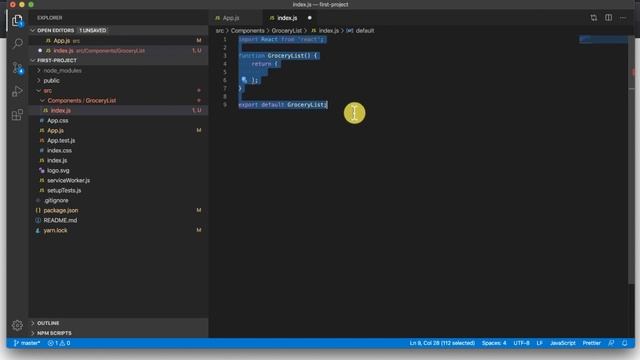The width and height of the screenshot is (640, 360).
Task: Open the Extensions view icon
Action: [x=17, y=115]
